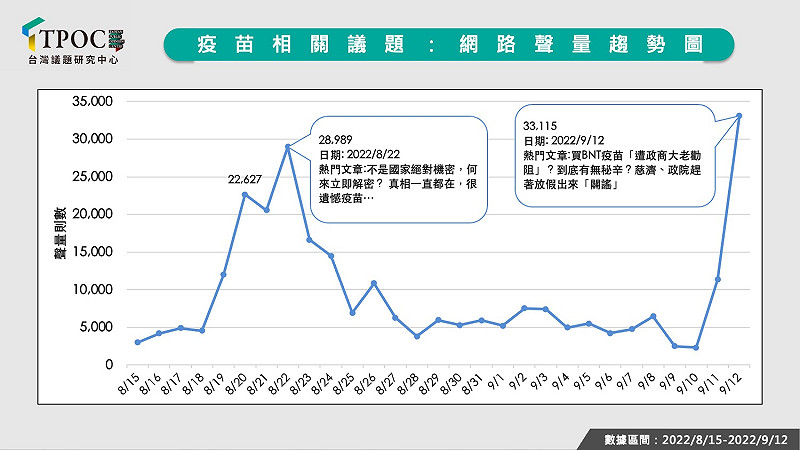
Task: Click the 9/12 peak data point
Action: 739,115
